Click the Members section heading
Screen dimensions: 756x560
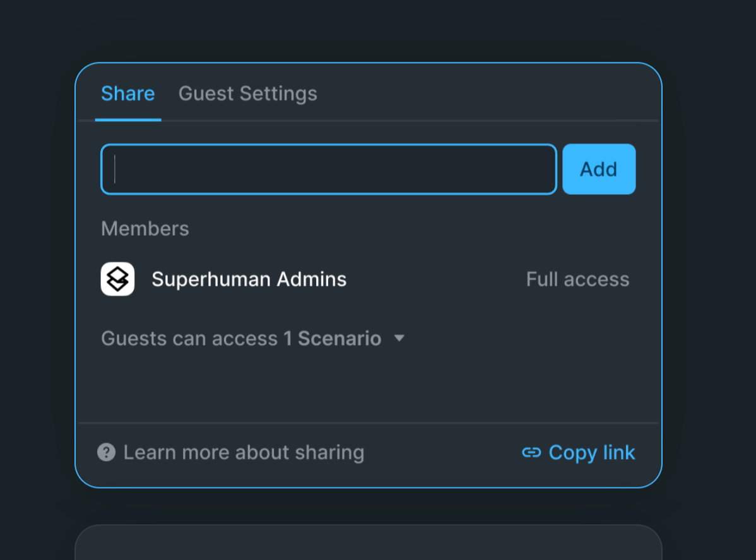145,228
